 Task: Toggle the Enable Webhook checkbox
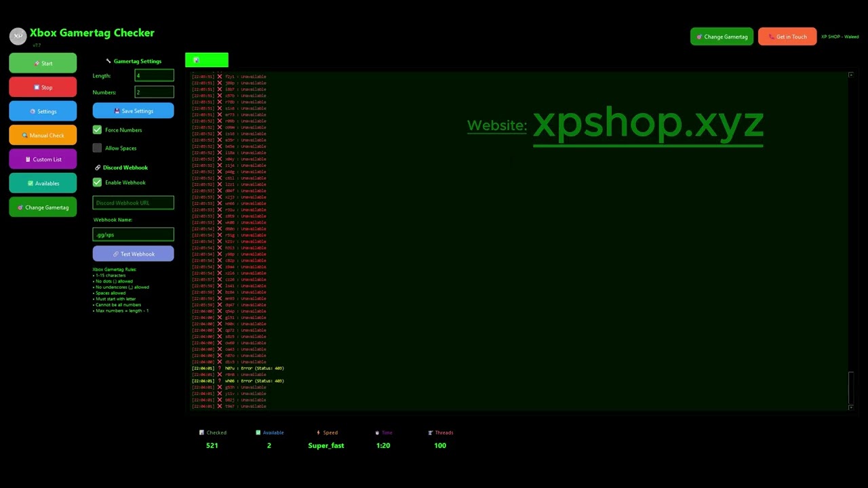[97, 182]
